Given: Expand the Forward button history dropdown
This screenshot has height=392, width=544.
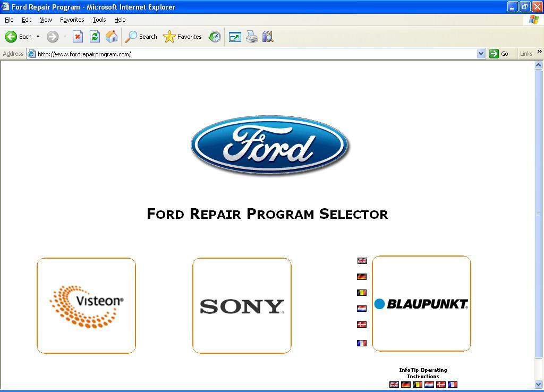Looking at the screenshot, I should pyautogui.click(x=65, y=37).
